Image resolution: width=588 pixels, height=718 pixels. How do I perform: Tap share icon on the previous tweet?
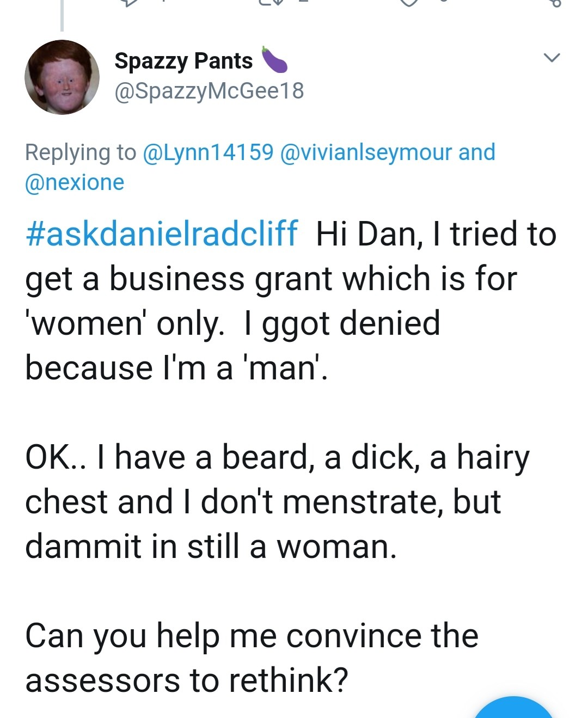(x=554, y=3)
